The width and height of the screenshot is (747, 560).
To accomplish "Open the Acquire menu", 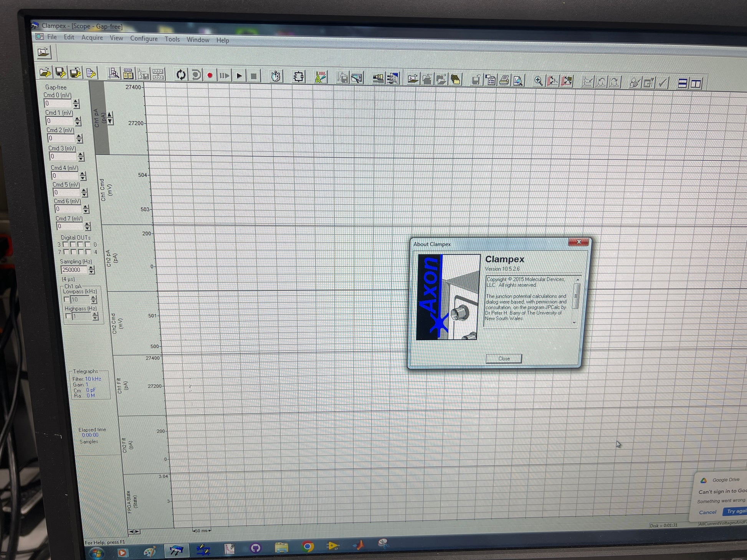I will click(92, 38).
